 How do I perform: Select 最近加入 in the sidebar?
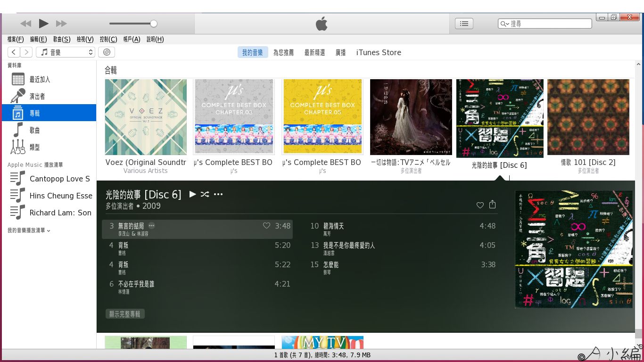click(x=49, y=79)
